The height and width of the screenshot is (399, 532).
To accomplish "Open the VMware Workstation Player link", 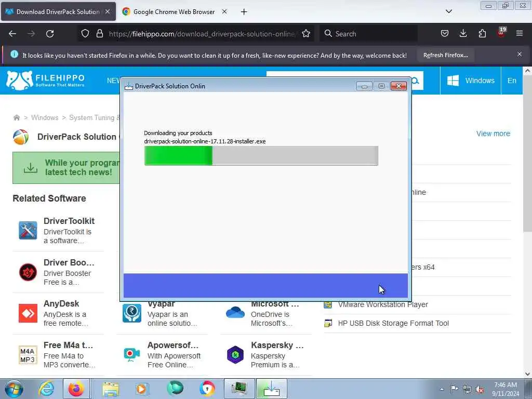I will pyautogui.click(x=383, y=304).
